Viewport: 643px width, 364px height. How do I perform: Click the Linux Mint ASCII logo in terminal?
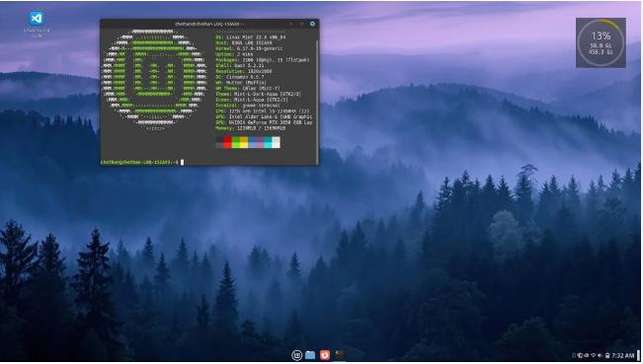click(155, 80)
